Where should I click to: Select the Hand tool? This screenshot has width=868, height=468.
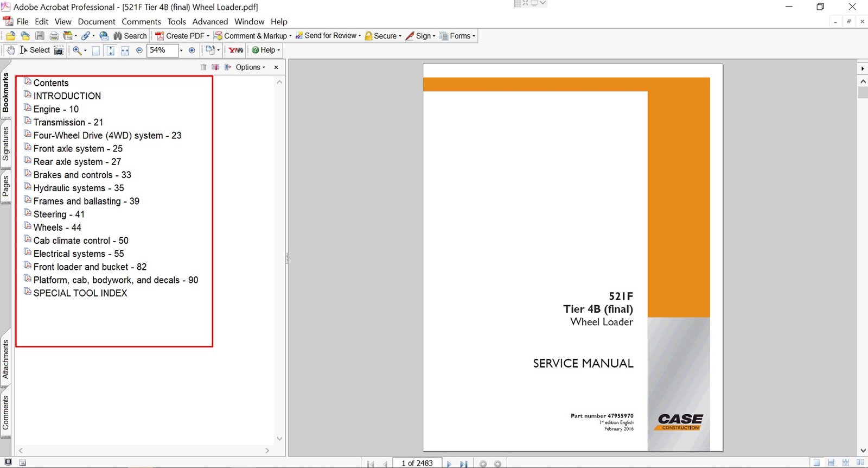point(11,50)
